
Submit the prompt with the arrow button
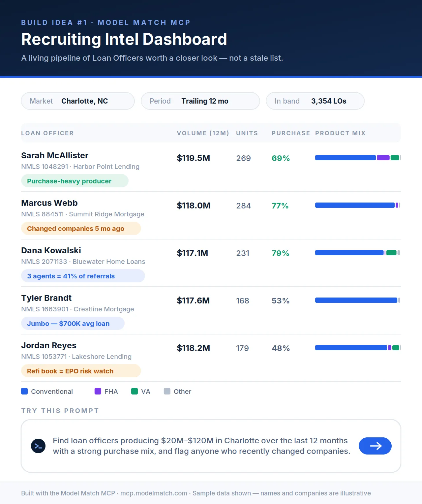pyautogui.click(x=375, y=446)
